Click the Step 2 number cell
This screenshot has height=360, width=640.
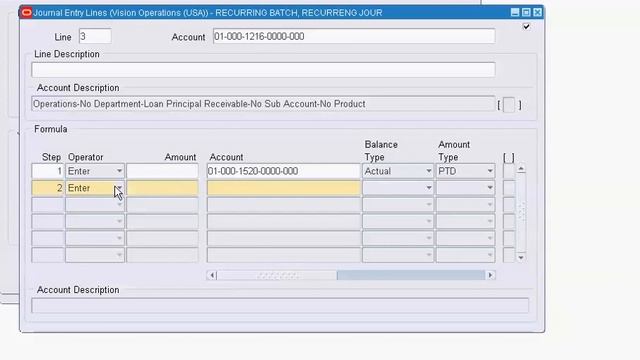tap(48, 188)
